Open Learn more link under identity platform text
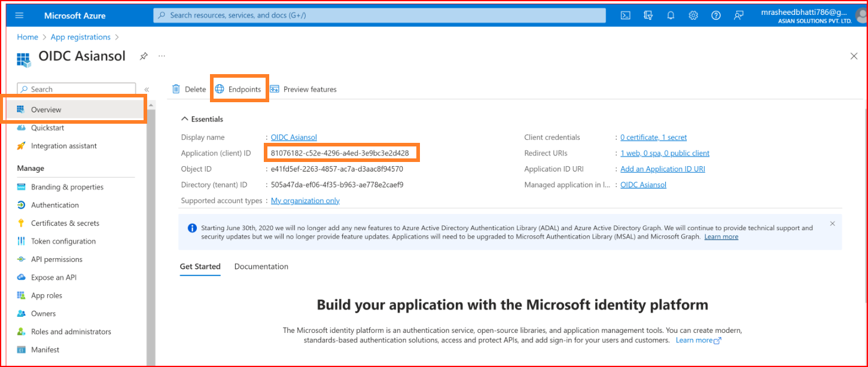Viewport: 868px width, 367px height. point(698,340)
